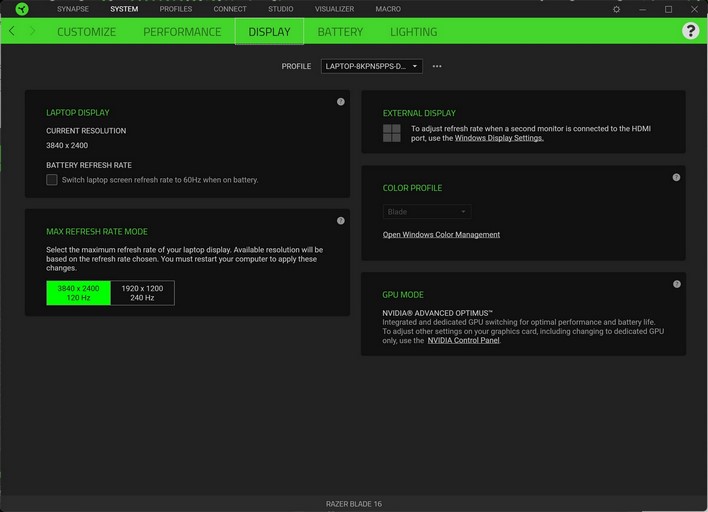This screenshot has width=708, height=512.
Task: Open the settings gear icon
Action: [x=616, y=9]
